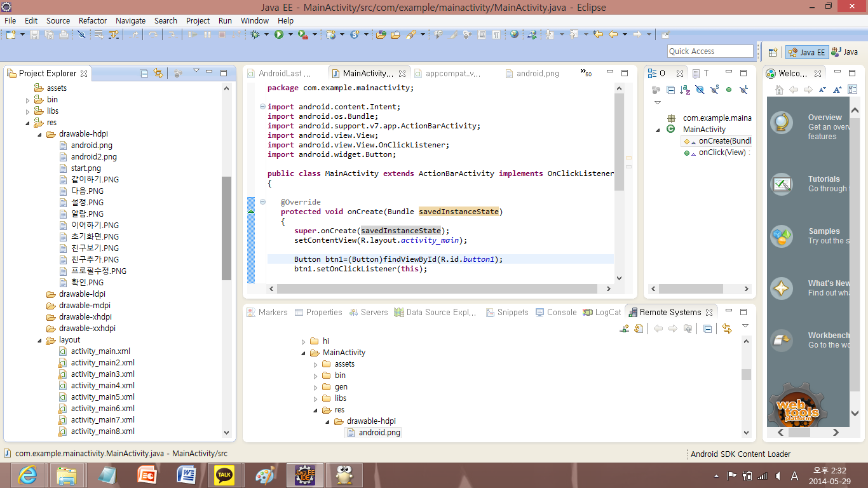
Task: Switch to the Console tab
Action: coord(556,312)
